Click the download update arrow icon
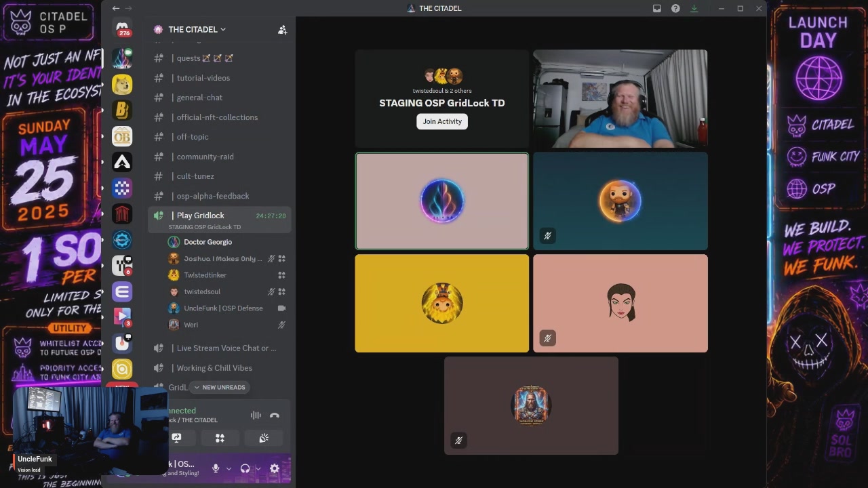 [694, 8]
